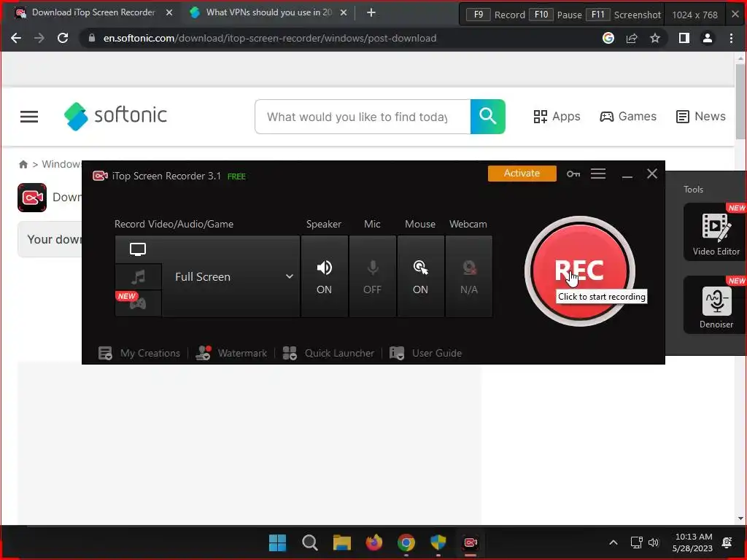The width and height of the screenshot is (747, 560).
Task: Click the home breadcrumb icon
Action: tap(23, 164)
